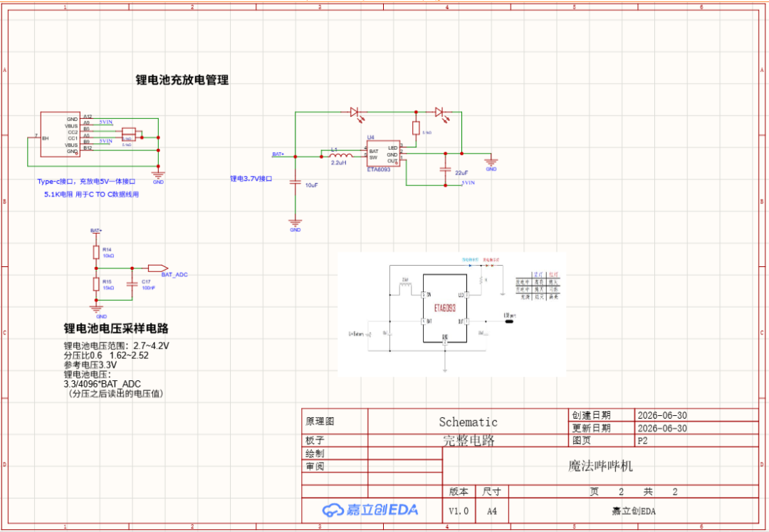Click the ETA6093 part name under U4
The width and height of the screenshot is (769, 532).
pyautogui.click(x=379, y=169)
